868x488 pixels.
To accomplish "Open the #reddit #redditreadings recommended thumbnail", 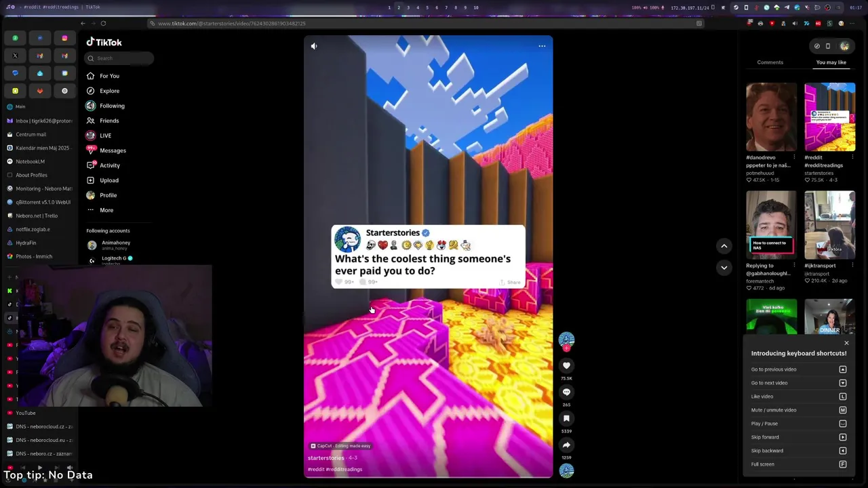I will click(x=829, y=117).
